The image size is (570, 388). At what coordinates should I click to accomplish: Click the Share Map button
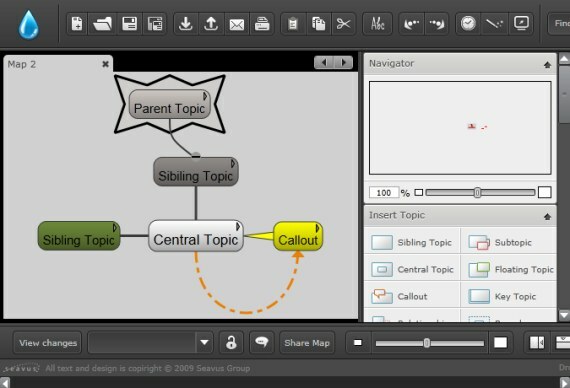click(x=307, y=343)
